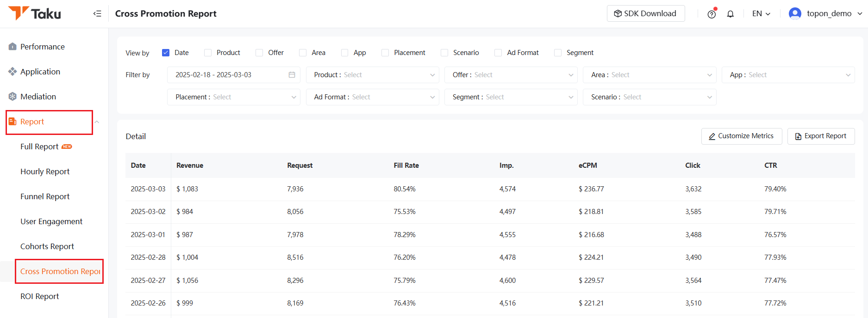Click the SDK Download button
Image resolution: width=868 pixels, height=318 pixels.
[646, 13]
